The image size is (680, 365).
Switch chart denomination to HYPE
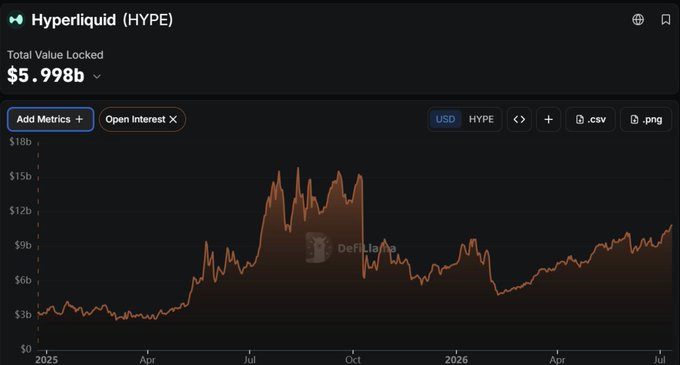pyautogui.click(x=481, y=119)
